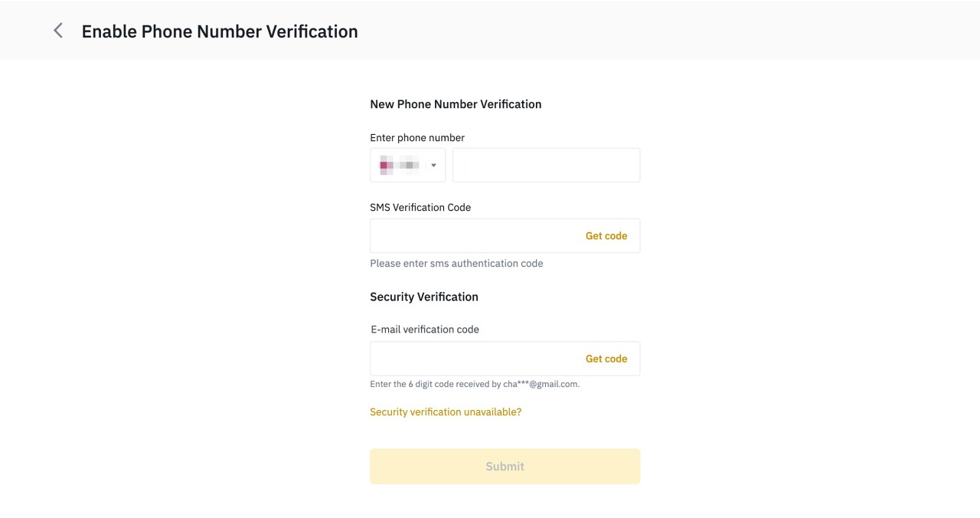Screen dimensions: 980x518
Task: Request e-mail code via Get code link
Action: [606, 359]
